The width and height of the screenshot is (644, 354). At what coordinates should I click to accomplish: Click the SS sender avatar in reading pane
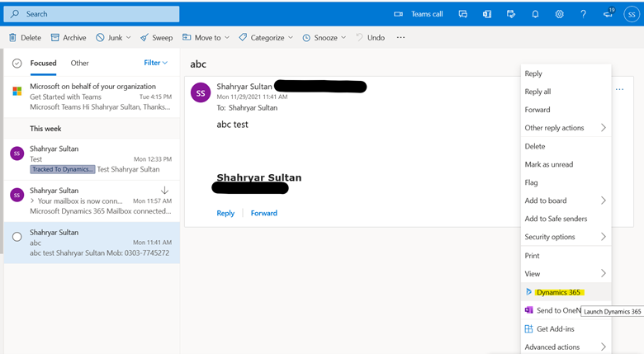point(201,92)
